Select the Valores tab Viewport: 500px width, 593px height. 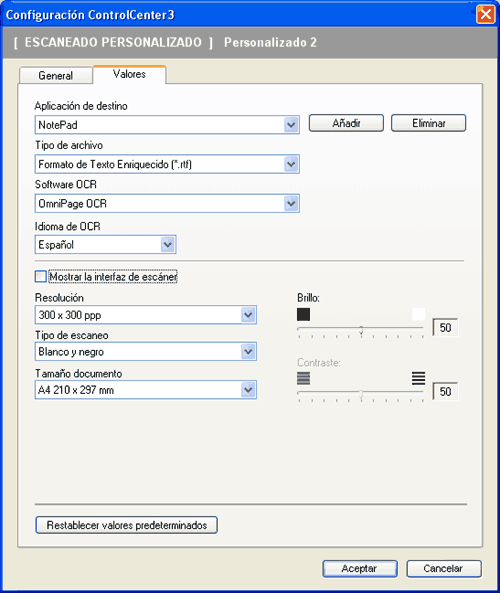pos(129,74)
